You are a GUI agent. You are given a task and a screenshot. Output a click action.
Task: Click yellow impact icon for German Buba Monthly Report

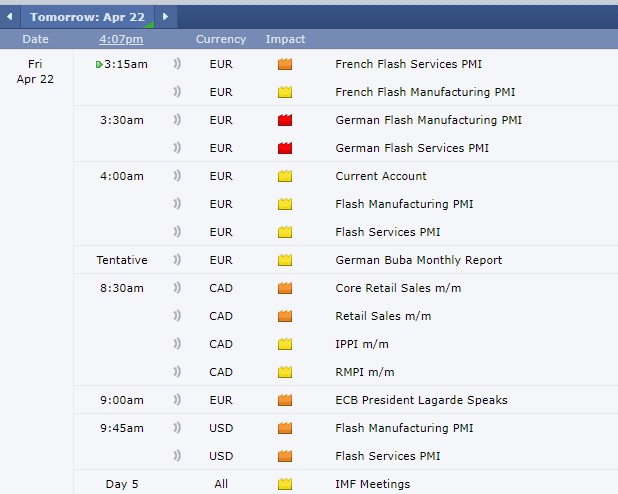click(285, 260)
